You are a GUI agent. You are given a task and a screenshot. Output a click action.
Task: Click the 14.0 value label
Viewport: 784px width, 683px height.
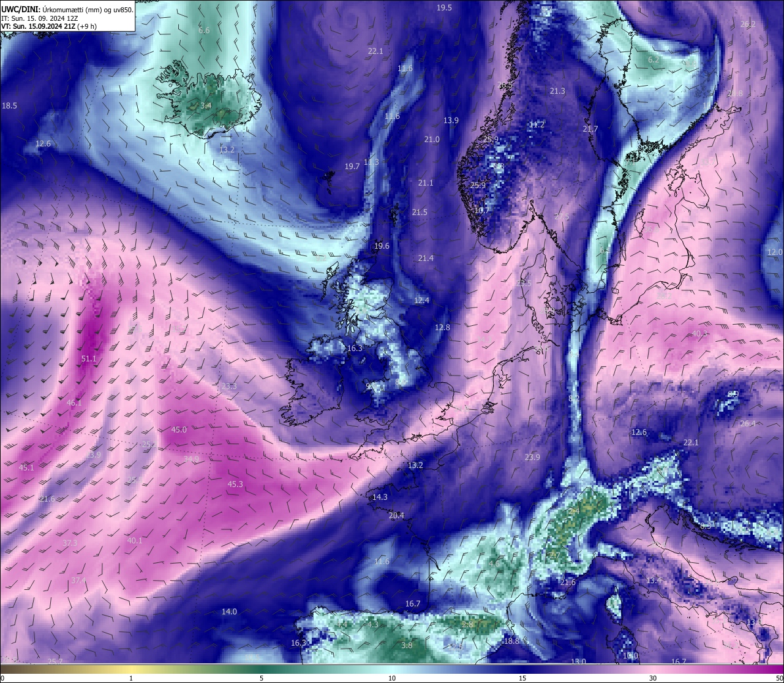229,611
